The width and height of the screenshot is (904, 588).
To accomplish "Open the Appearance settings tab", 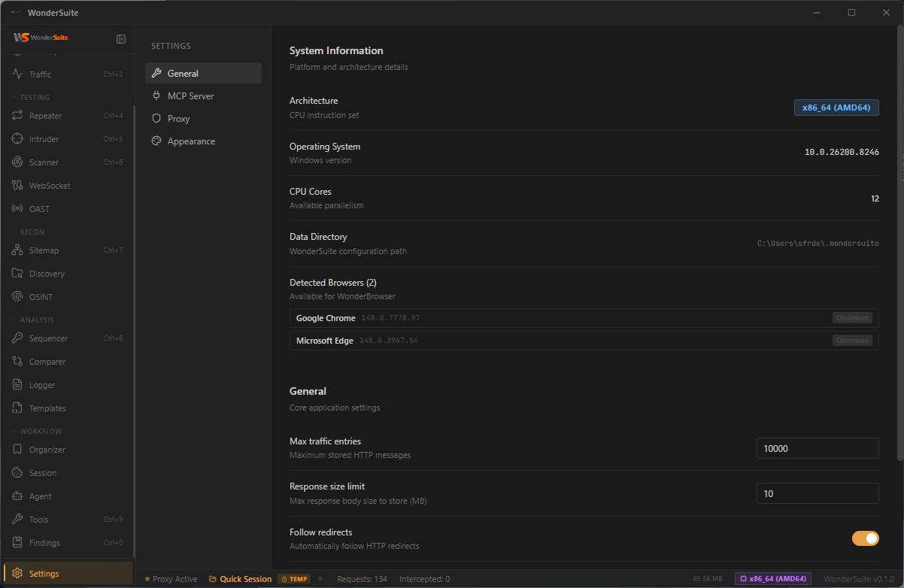I will click(203, 141).
